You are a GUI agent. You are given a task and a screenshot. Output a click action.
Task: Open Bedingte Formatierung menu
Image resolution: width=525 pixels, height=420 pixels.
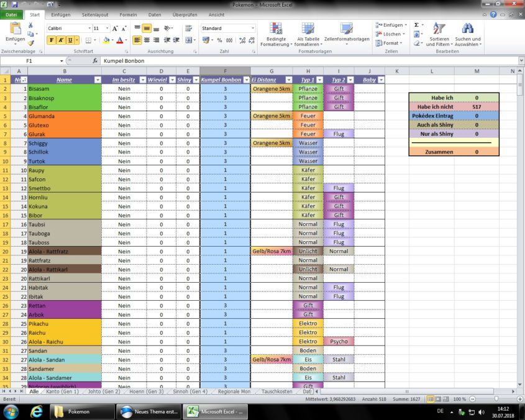click(x=276, y=34)
